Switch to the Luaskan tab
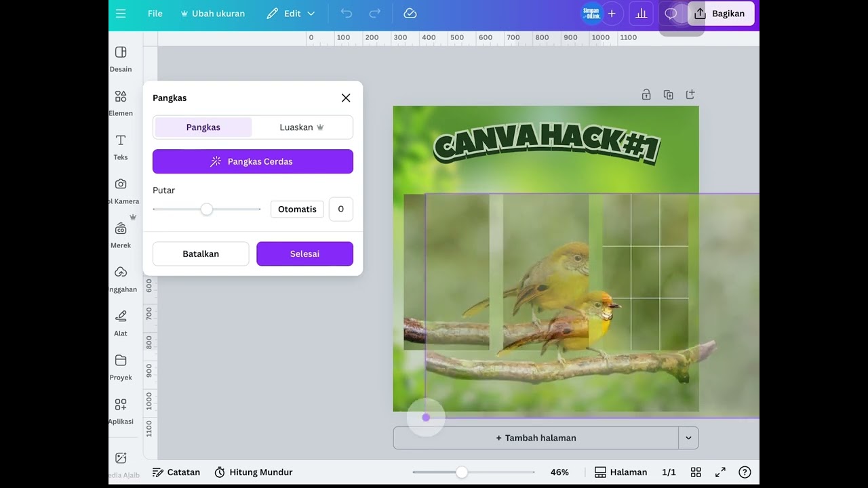 click(302, 127)
